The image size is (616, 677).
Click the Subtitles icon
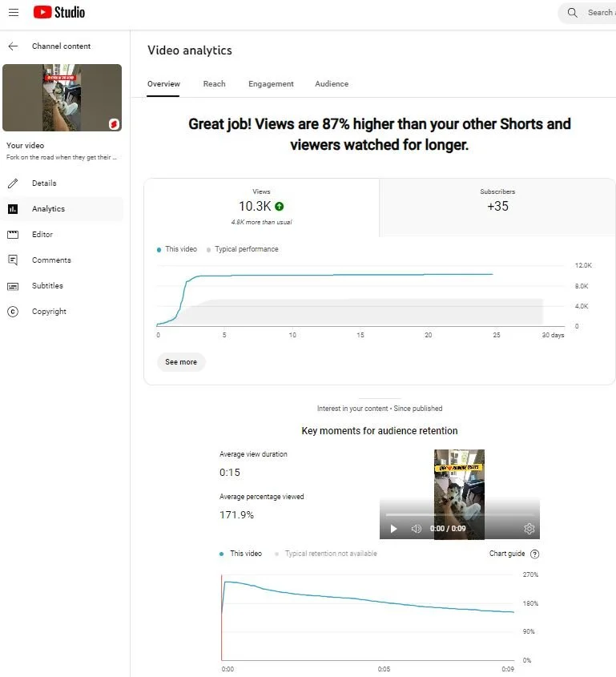(x=13, y=286)
